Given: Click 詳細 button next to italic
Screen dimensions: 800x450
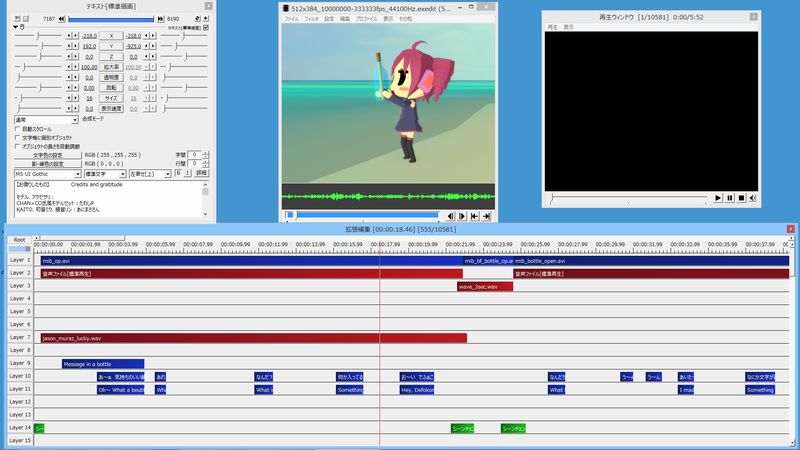Looking at the screenshot, I should click(201, 173).
